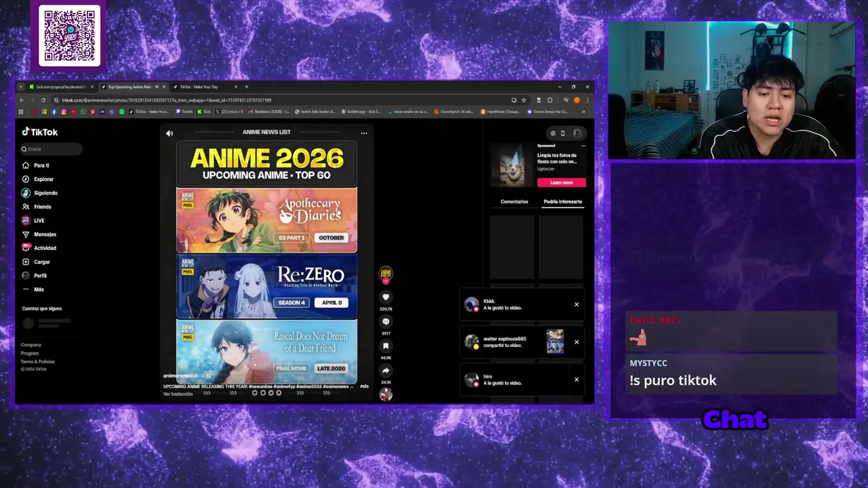Dismiss walter espinoza885 share notification
The height and width of the screenshot is (488, 868).
[x=576, y=342]
